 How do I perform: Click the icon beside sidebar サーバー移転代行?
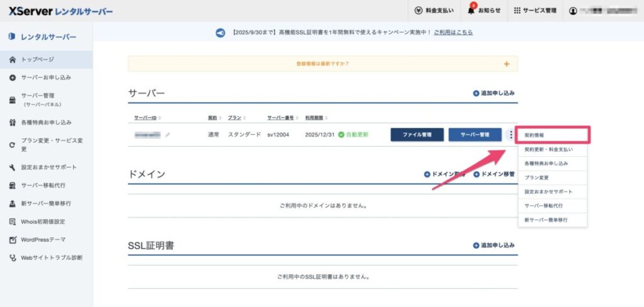[x=13, y=186]
